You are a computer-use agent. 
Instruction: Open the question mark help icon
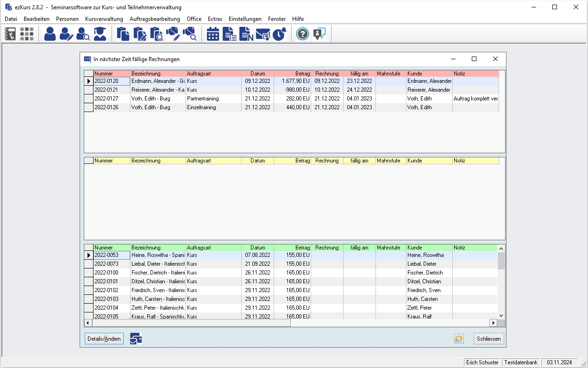[302, 34]
